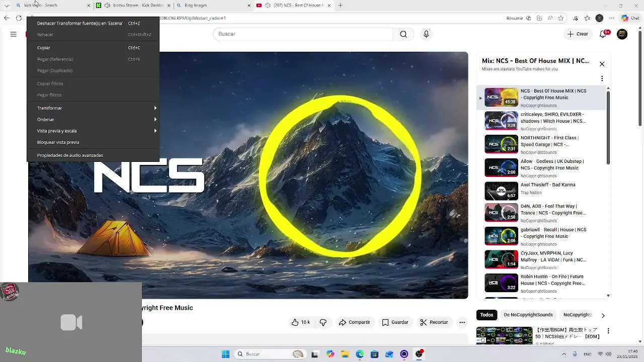The image size is (644, 362).
Task: Play D4N, ADB Feel That Way item
Action: point(541,213)
